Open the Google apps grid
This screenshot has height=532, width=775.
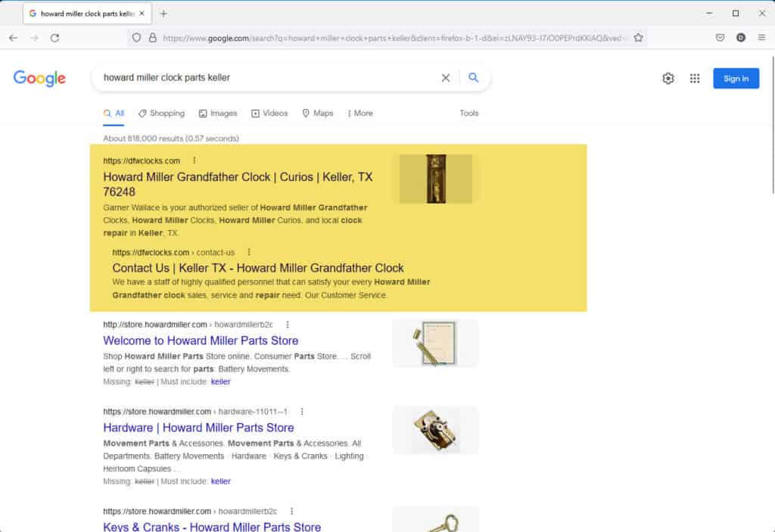tap(695, 78)
